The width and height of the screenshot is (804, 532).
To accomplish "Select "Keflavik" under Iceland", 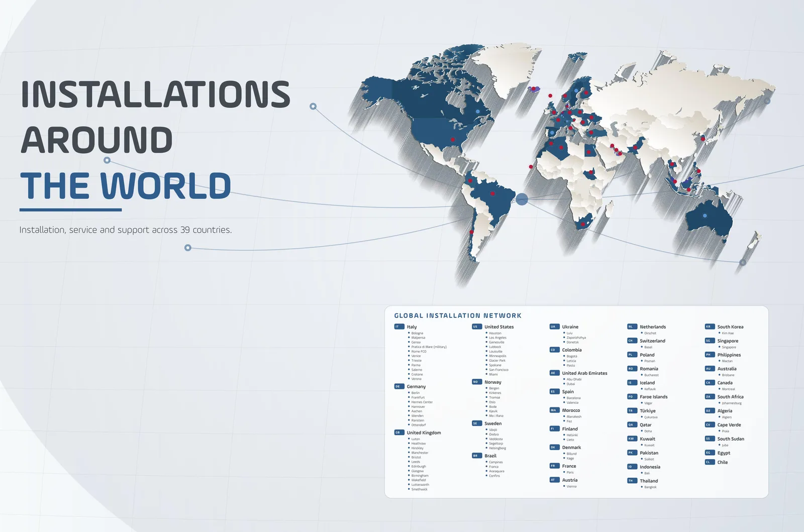I will [650, 389].
